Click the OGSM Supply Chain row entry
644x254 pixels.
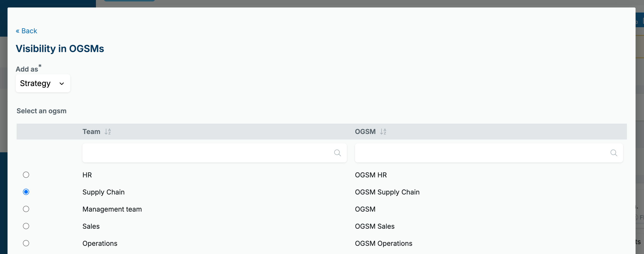[387, 192]
